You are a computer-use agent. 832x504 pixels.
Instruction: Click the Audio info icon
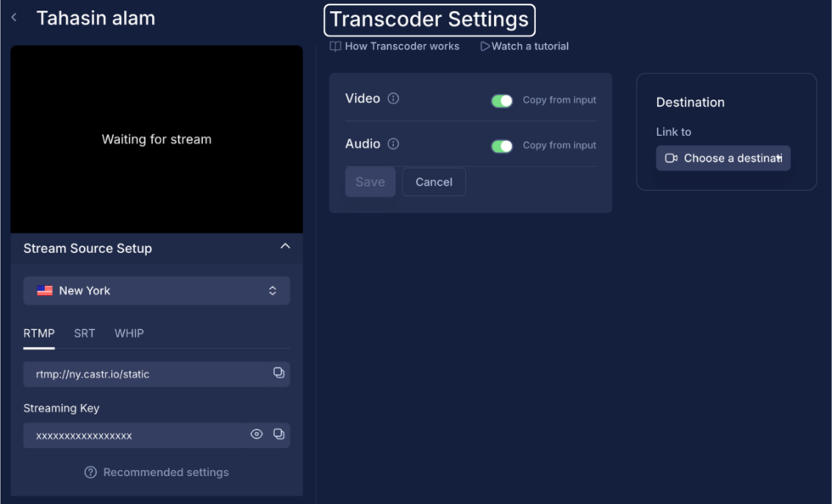393,143
